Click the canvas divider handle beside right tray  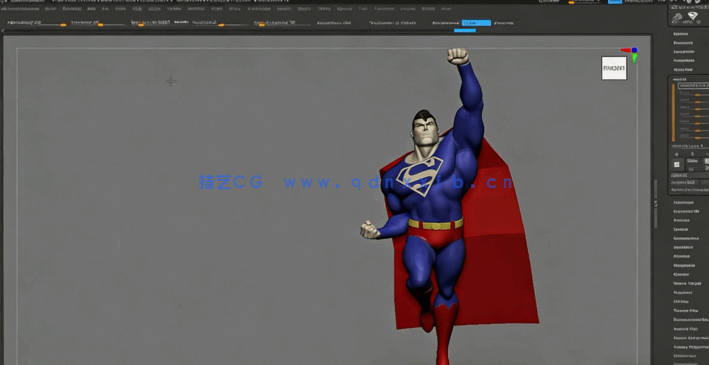pyautogui.click(x=656, y=204)
